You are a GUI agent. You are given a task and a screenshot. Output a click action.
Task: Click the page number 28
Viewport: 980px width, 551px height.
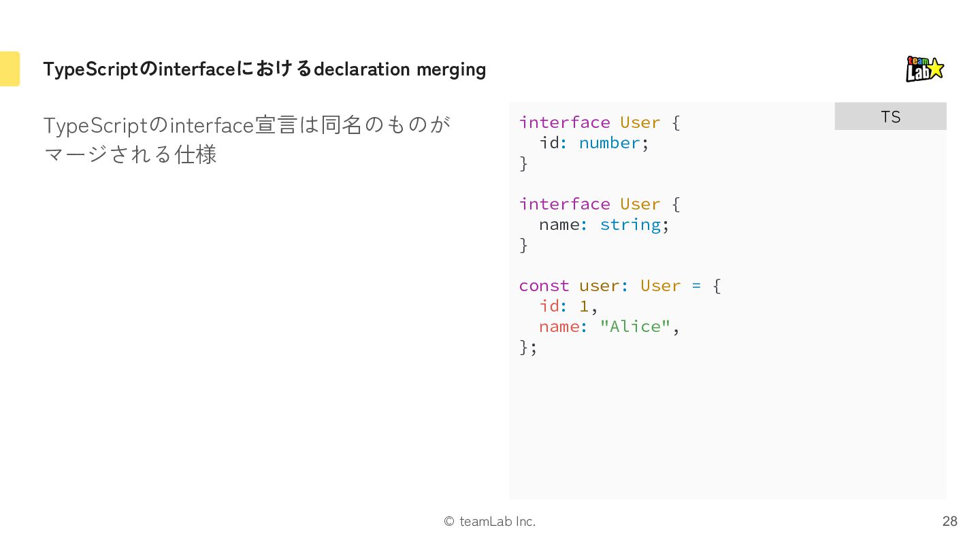click(949, 521)
